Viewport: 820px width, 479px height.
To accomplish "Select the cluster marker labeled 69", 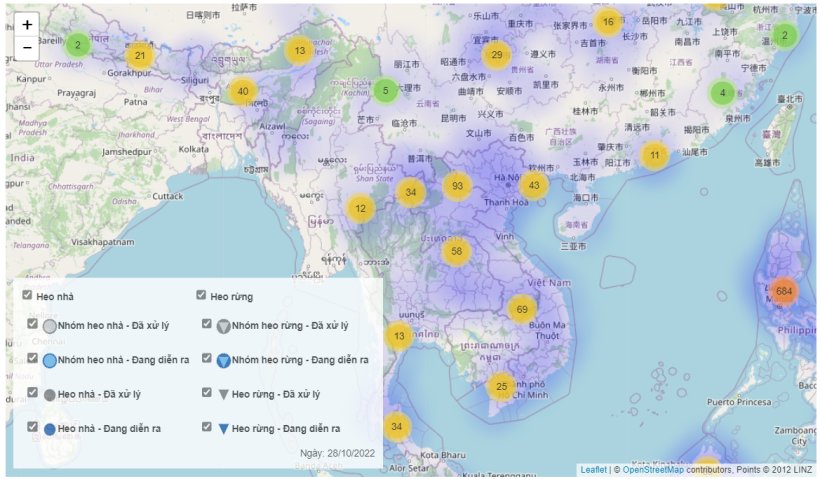I will click(x=521, y=309).
